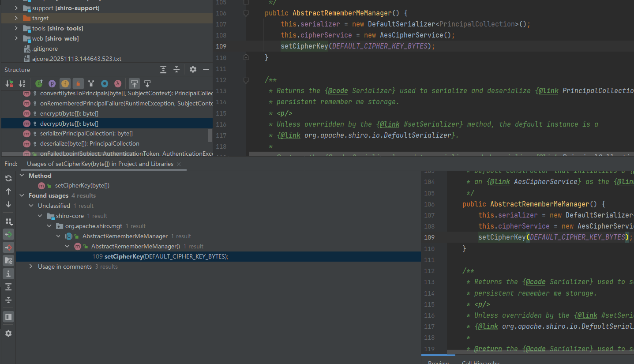This screenshot has width=634, height=364.
Task: Click the info 'i' icon in Find toolbar
Action: [x=8, y=274]
